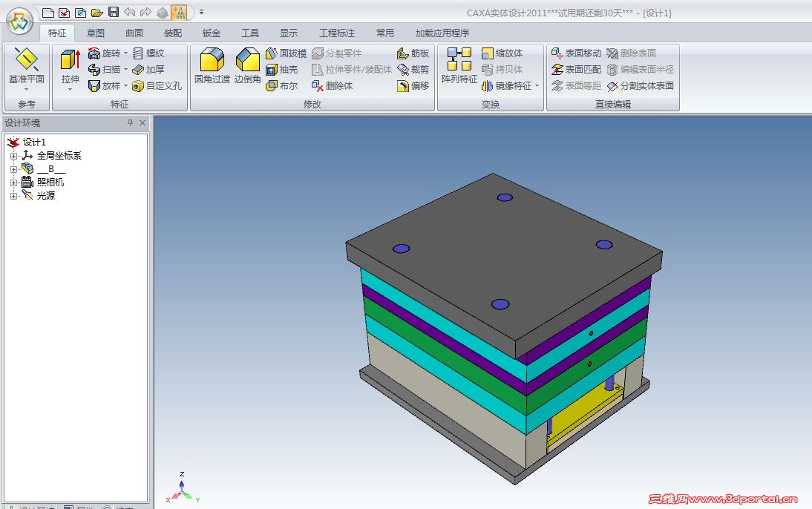Click the folder-shaped Open file icon

96,13
